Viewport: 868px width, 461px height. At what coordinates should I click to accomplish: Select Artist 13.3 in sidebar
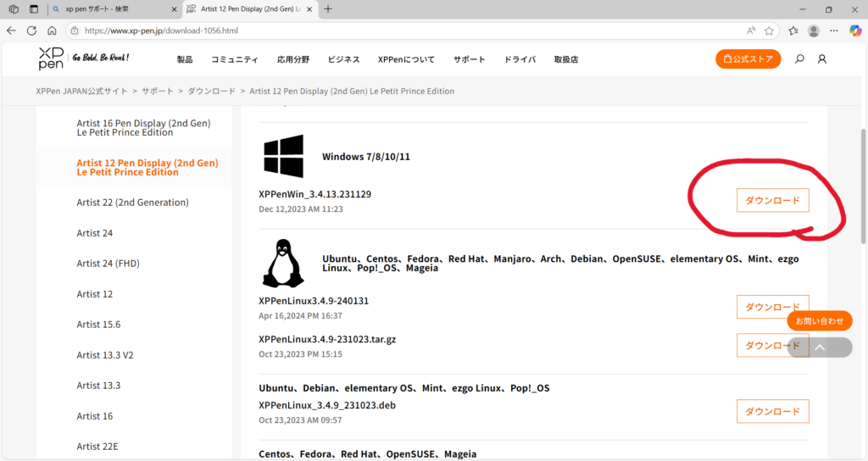click(x=98, y=386)
